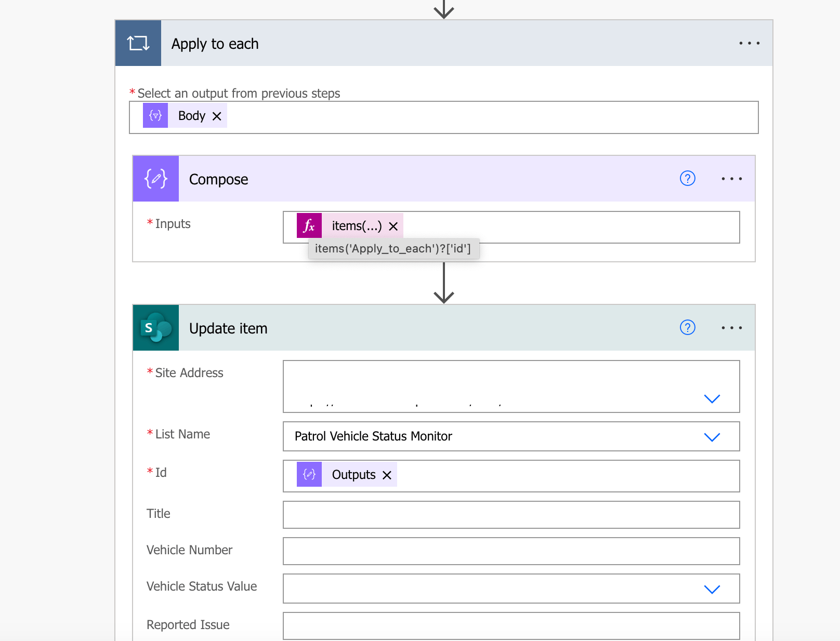Open the Apply to each options menu
The width and height of the screenshot is (840, 641).
tap(749, 43)
